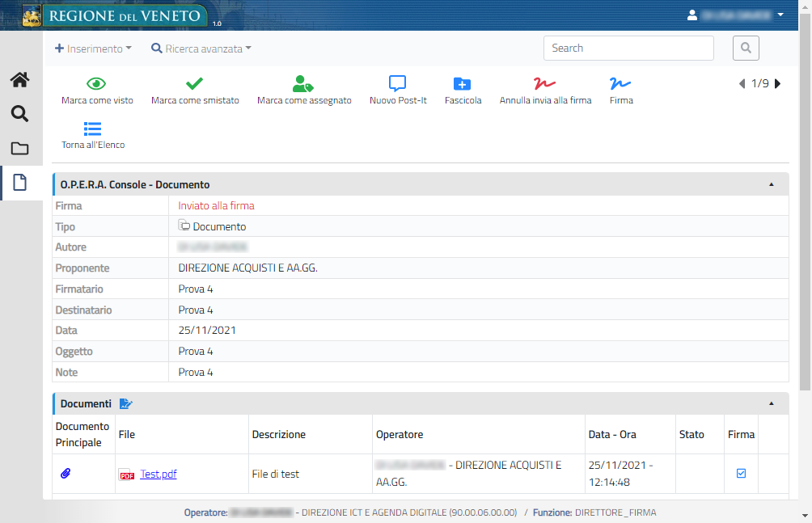
Task: Click the 'File di test' description cell
Action: (x=276, y=474)
